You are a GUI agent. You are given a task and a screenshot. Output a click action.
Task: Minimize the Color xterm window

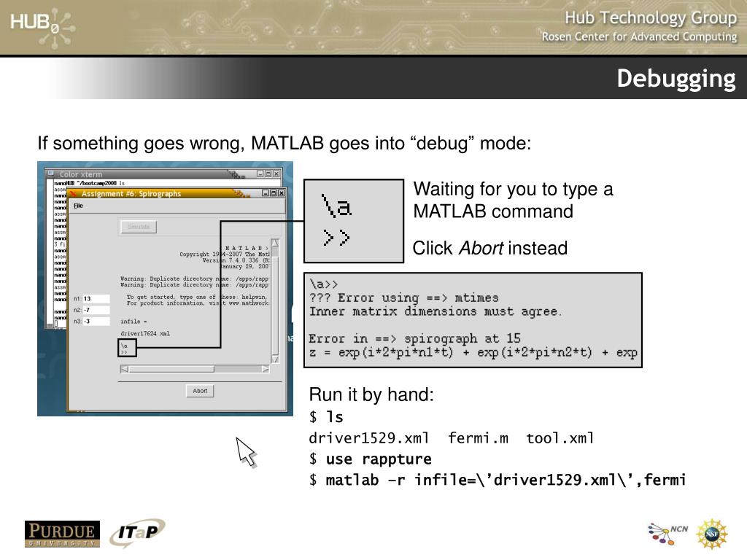260,174
